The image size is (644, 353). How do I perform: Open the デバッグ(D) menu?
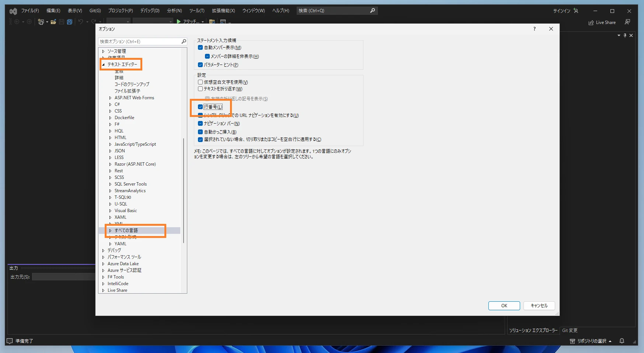coord(150,11)
